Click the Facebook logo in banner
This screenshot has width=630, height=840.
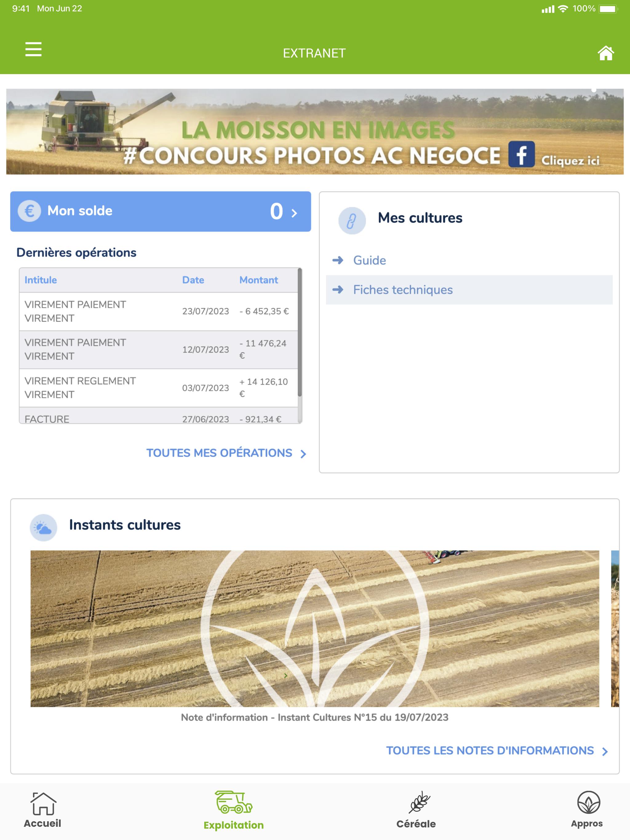[x=521, y=155]
